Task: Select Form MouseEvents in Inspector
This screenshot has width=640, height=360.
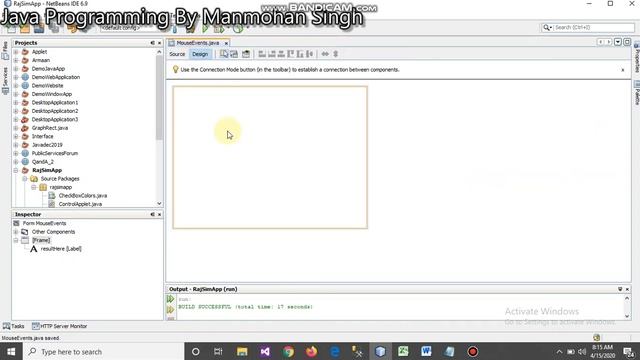Action: [44, 223]
